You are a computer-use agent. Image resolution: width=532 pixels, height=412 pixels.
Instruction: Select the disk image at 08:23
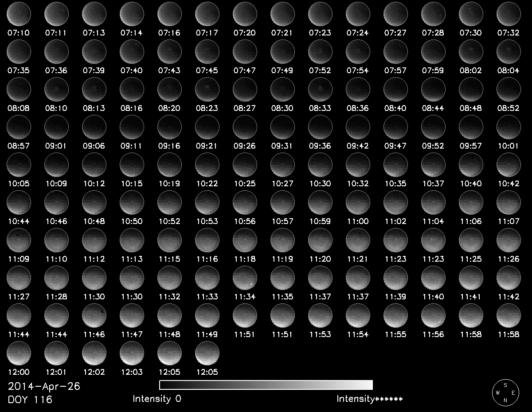pos(207,90)
